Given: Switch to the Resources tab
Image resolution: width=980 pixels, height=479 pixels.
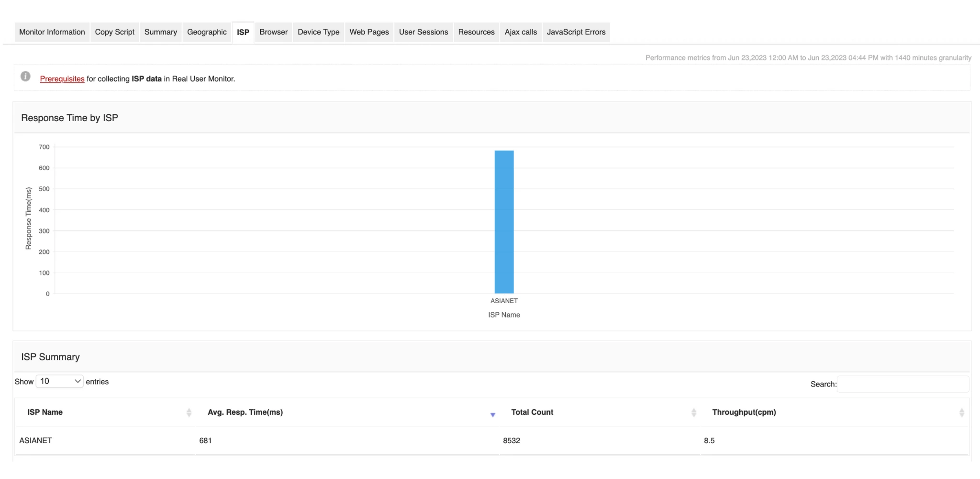Looking at the screenshot, I should click(x=477, y=32).
